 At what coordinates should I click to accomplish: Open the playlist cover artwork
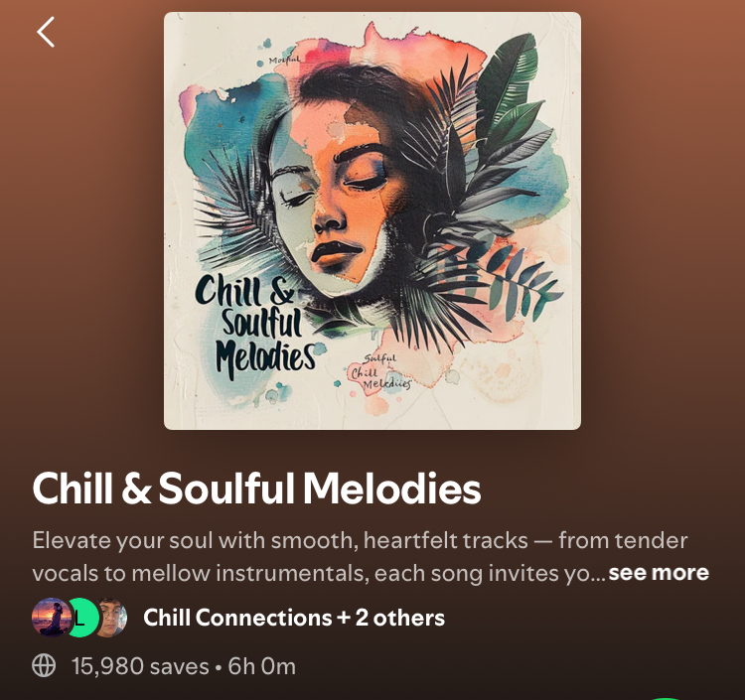(372, 220)
